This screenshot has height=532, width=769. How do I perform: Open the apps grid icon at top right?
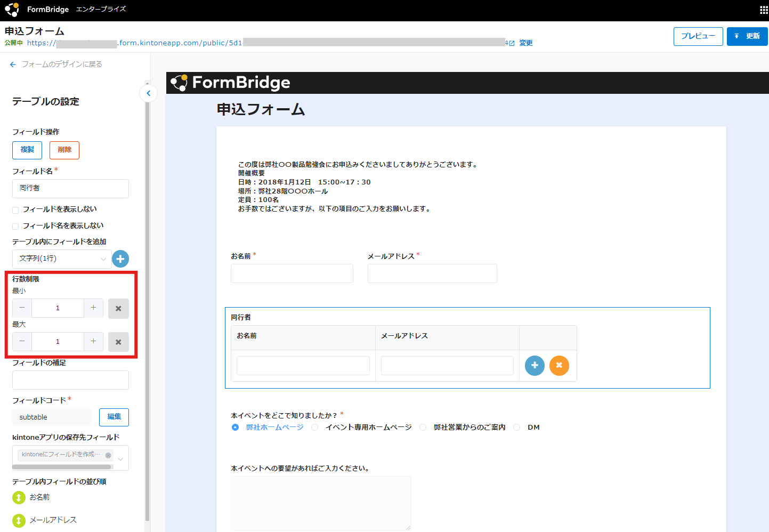763,10
